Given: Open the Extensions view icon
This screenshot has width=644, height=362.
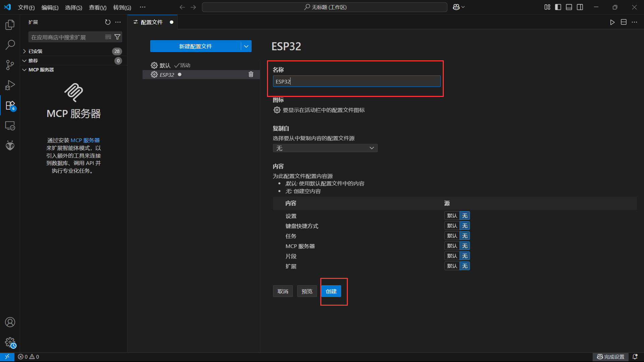Looking at the screenshot, I should coord(10,106).
